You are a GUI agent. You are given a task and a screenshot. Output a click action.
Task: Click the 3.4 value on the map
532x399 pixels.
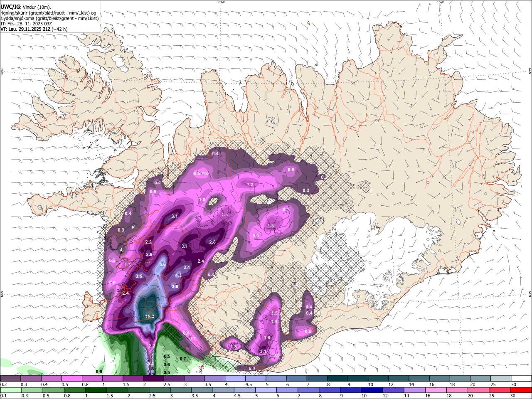point(187,267)
